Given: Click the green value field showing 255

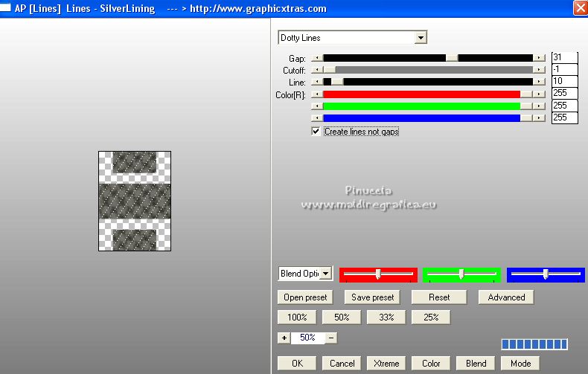Looking at the screenshot, I should tap(565, 106).
